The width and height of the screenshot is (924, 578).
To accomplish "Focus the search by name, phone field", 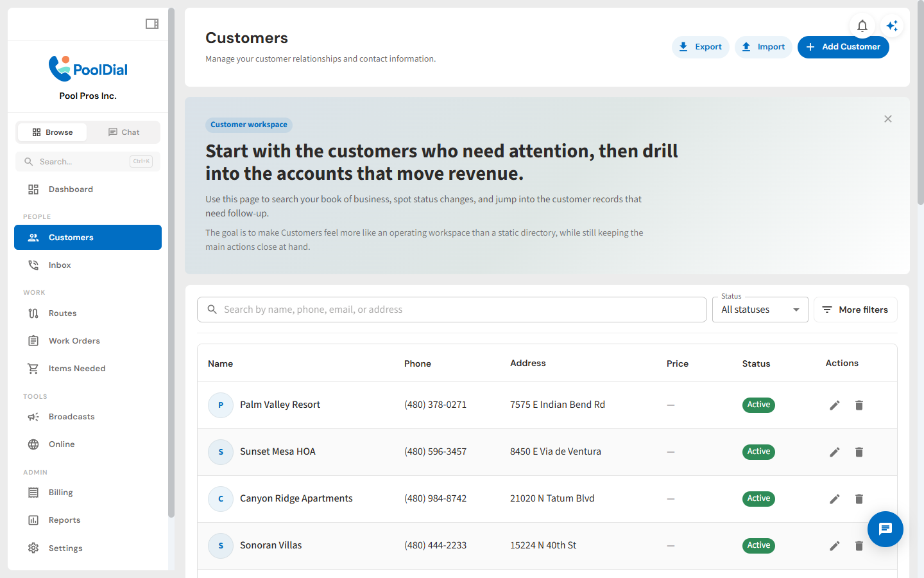I will pyautogui.click(x=452, y=310).
